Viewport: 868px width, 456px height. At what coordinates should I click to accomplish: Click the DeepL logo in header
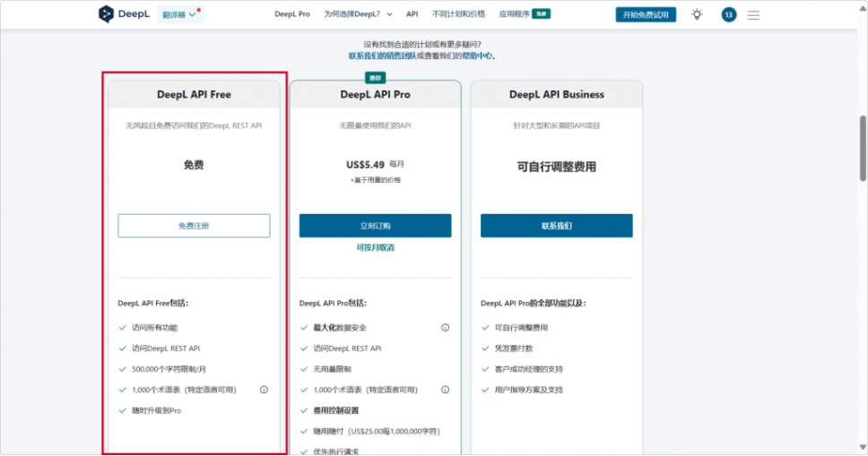point(124,13)
